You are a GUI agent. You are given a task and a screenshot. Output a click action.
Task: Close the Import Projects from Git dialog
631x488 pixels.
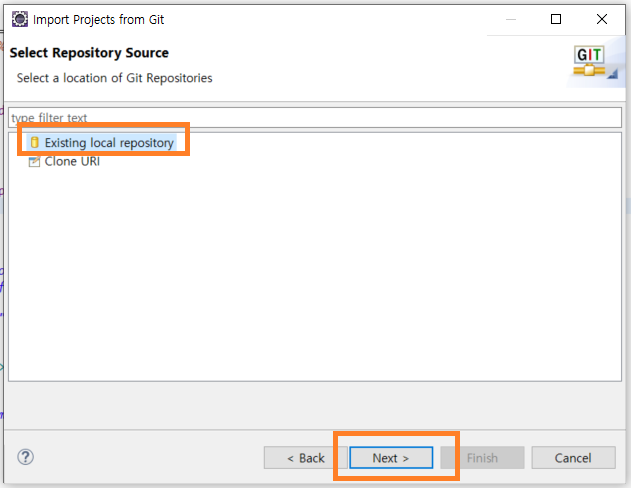click(x=602, y=19)
